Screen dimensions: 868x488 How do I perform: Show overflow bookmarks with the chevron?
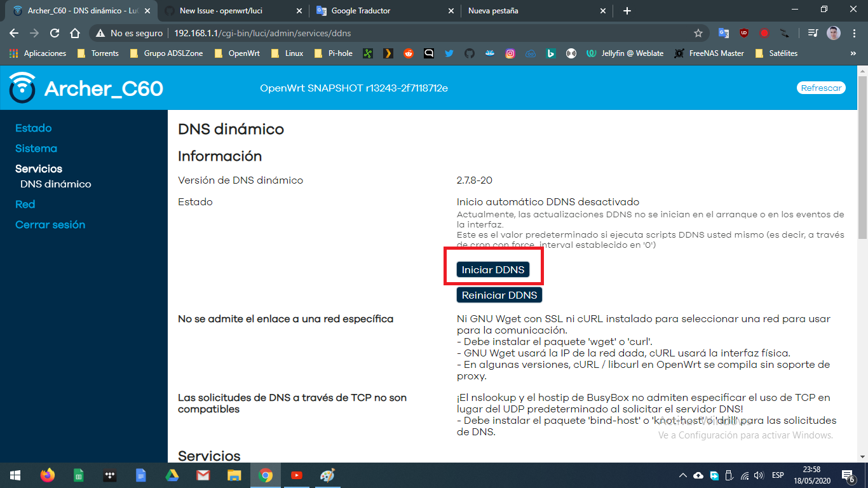[854, 53]
